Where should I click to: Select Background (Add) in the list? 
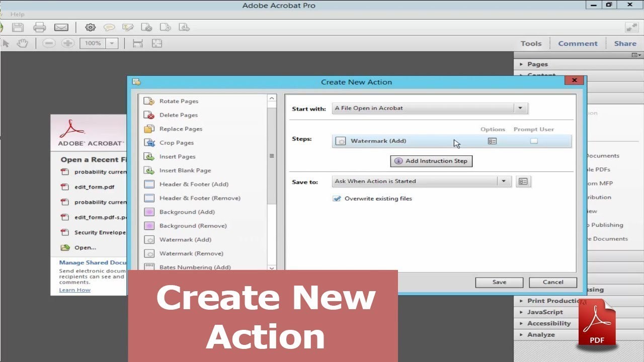click(187, 212)
